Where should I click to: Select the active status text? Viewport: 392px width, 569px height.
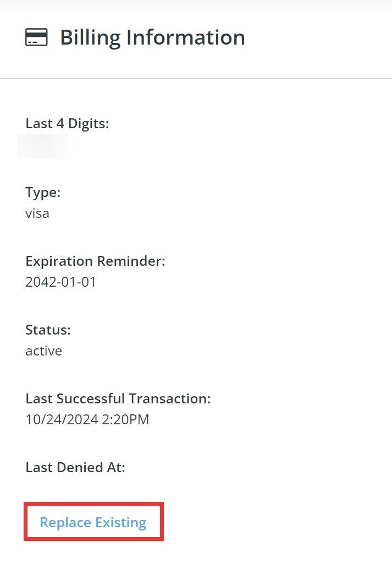(x=43, y=351)
